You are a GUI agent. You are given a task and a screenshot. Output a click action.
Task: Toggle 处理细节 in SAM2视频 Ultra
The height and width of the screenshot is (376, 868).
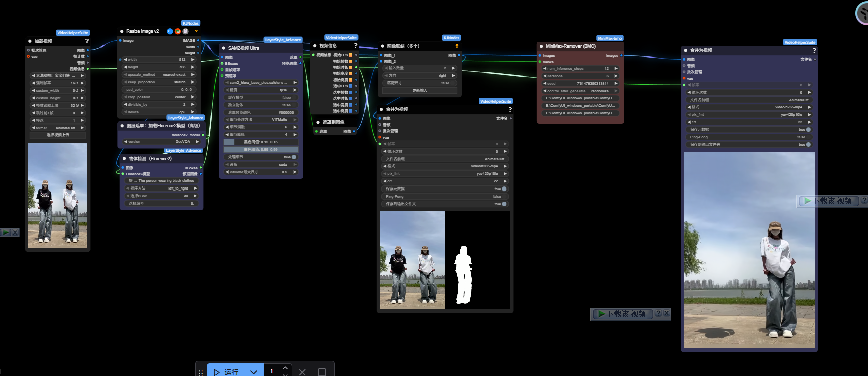pos(261,157)
